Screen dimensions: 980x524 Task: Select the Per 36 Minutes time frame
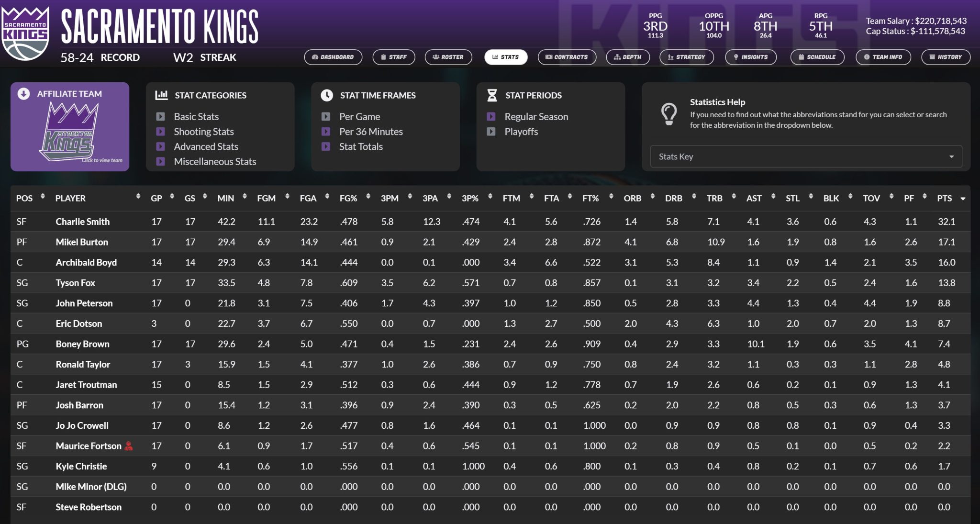click(x=370, y=132)
